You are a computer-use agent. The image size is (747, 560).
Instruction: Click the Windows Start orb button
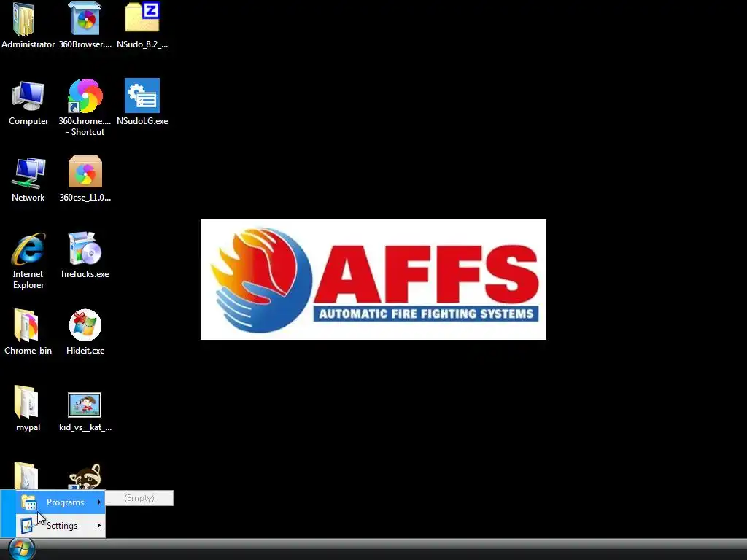21,548
